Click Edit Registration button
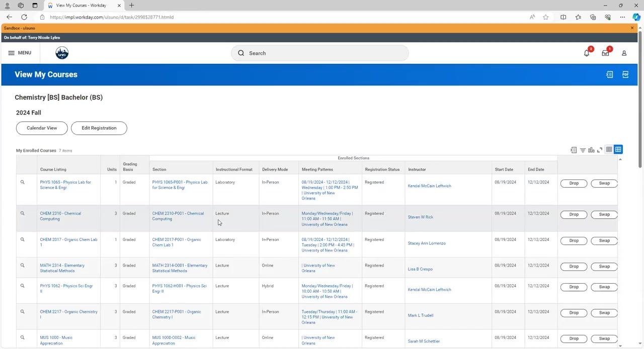 tap(99, 128)
